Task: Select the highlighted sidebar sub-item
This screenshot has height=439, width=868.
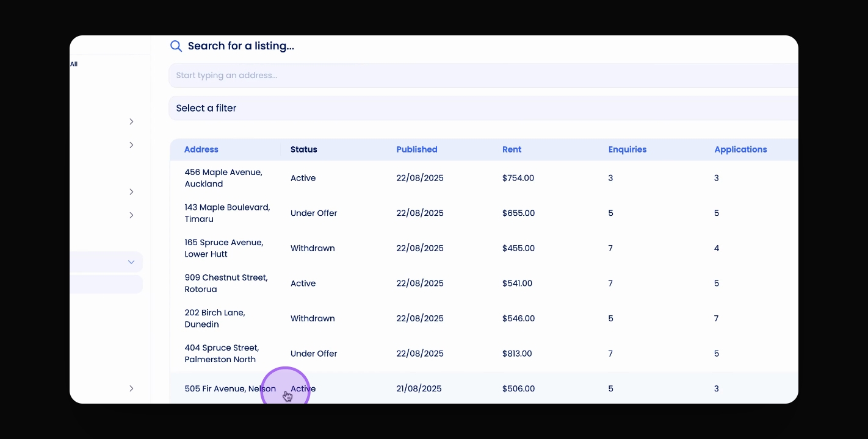Action: (x=106, y=284)
